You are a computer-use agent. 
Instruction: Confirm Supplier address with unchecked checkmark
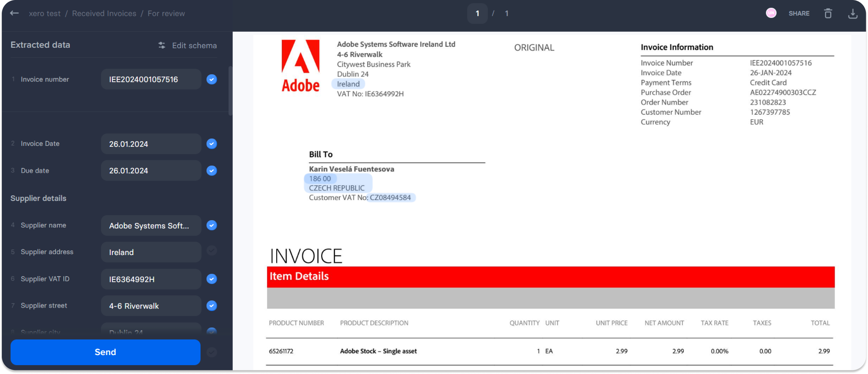pos(212,251)
